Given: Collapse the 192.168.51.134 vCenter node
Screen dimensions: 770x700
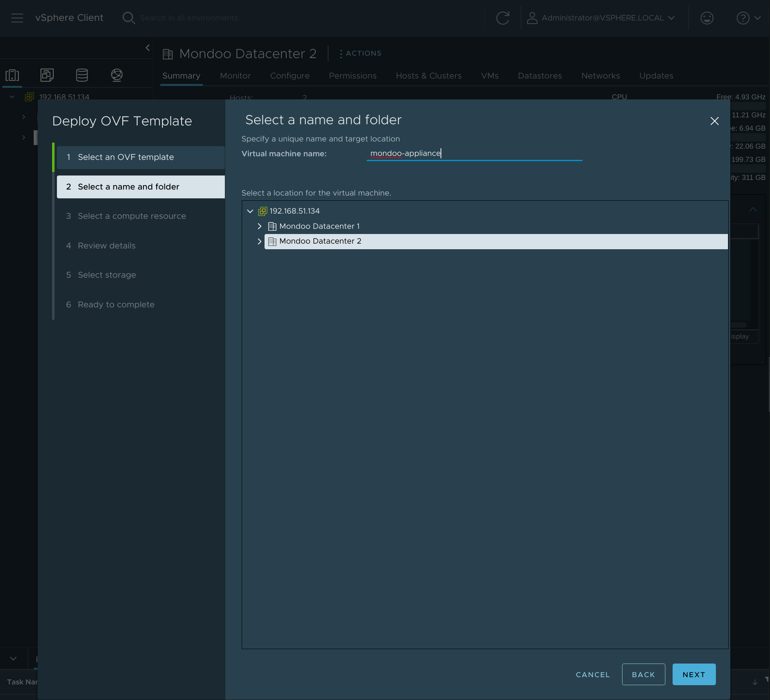Looking at the screenshot, I should (250, 211).
